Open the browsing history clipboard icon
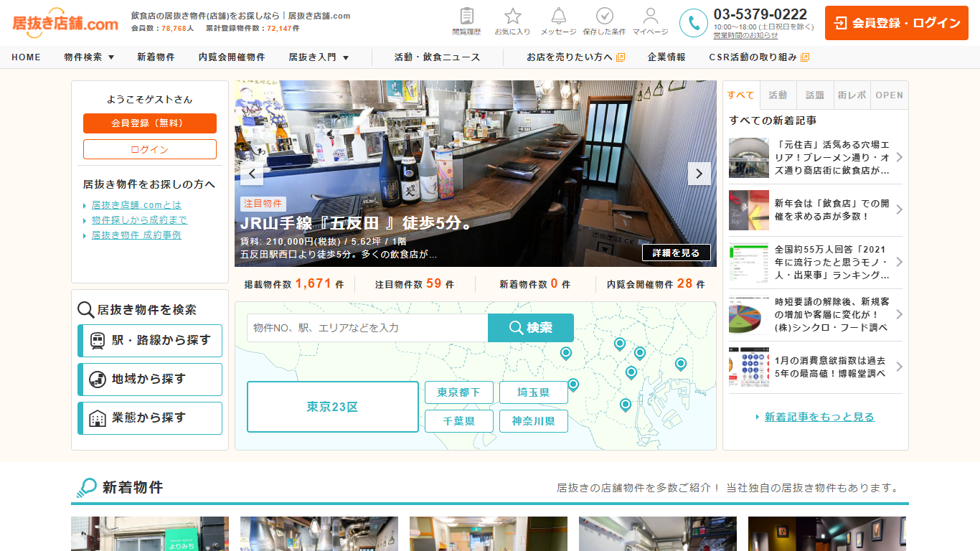 pos(466,17)
